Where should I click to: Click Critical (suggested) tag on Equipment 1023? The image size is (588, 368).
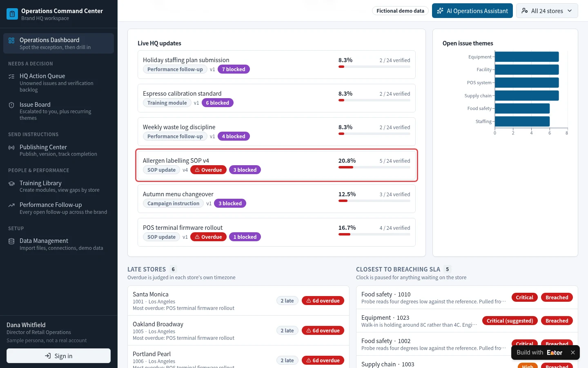point(510,321)
